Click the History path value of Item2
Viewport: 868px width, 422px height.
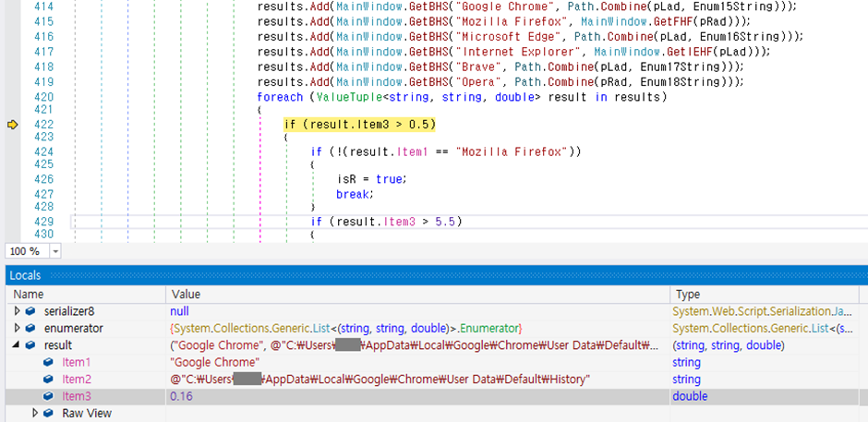380,380
